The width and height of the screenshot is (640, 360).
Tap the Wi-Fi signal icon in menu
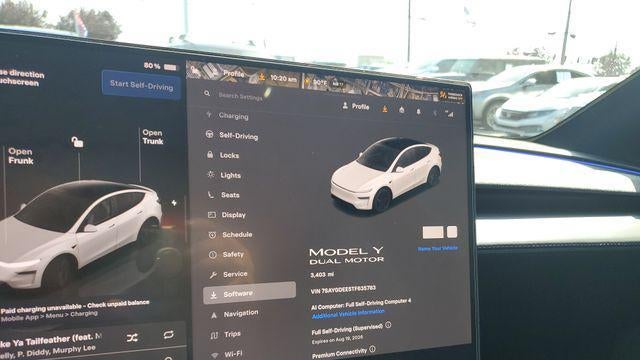click(x=215, y=355)
